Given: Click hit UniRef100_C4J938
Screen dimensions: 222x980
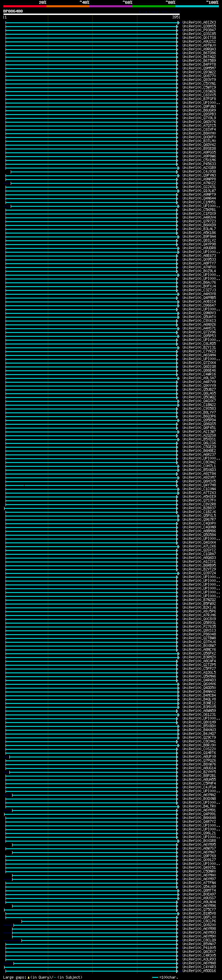Looking at the screenshot, I should [x=199, y=172].
